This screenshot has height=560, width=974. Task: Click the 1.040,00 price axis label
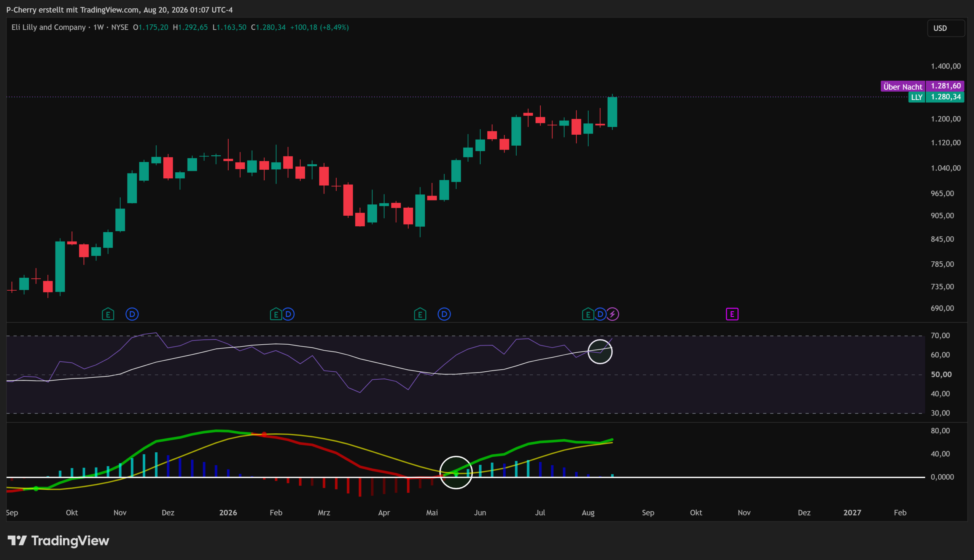coord(945,168)
